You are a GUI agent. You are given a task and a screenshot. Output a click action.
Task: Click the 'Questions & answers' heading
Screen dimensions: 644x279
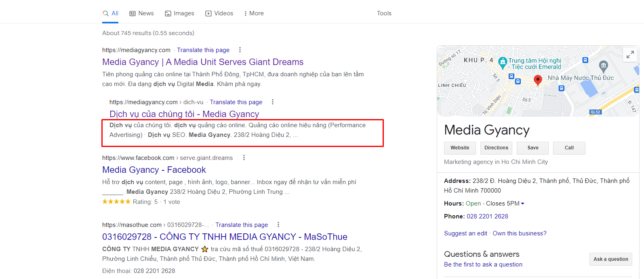tap(482, 254)
